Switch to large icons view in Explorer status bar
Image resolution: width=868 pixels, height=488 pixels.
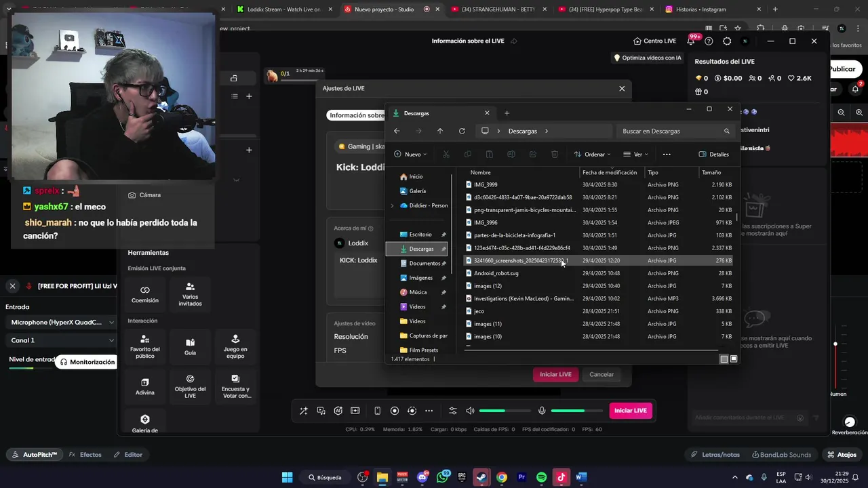click(734, 359)
